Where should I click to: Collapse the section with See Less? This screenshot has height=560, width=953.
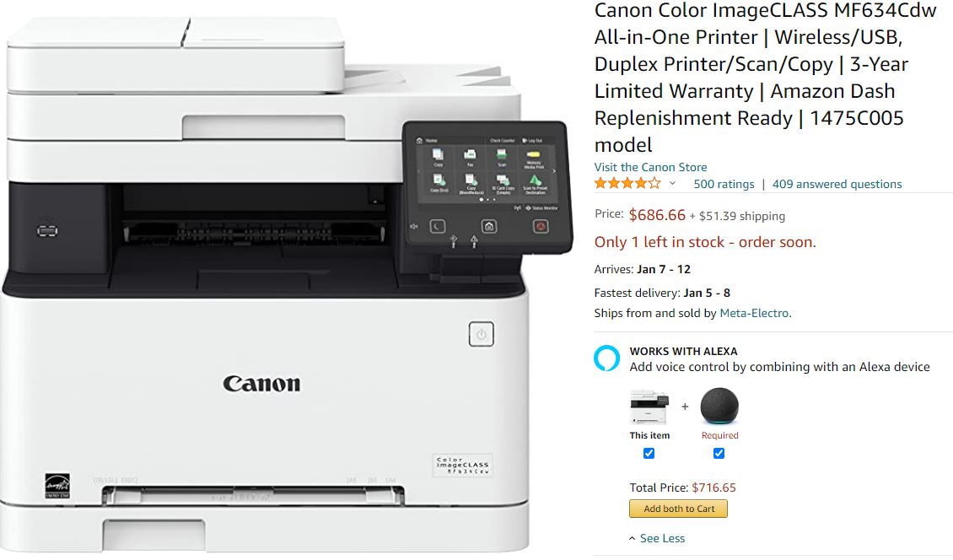click(656, 538)
